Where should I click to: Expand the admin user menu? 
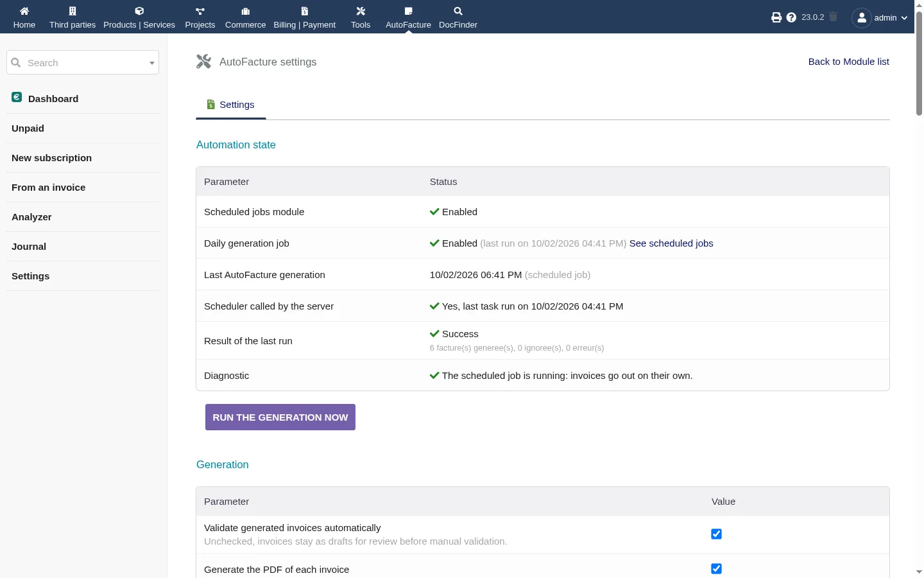(880, 17)
